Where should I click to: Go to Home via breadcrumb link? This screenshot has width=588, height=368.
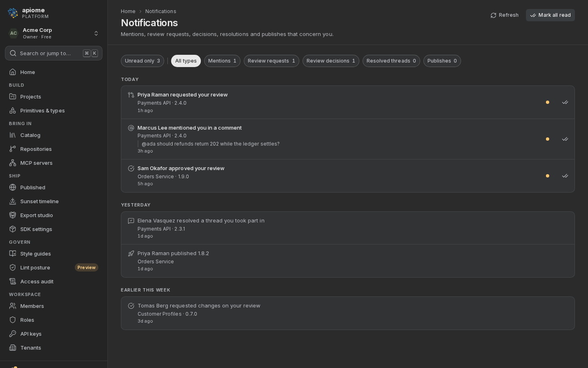click(128, 11)
